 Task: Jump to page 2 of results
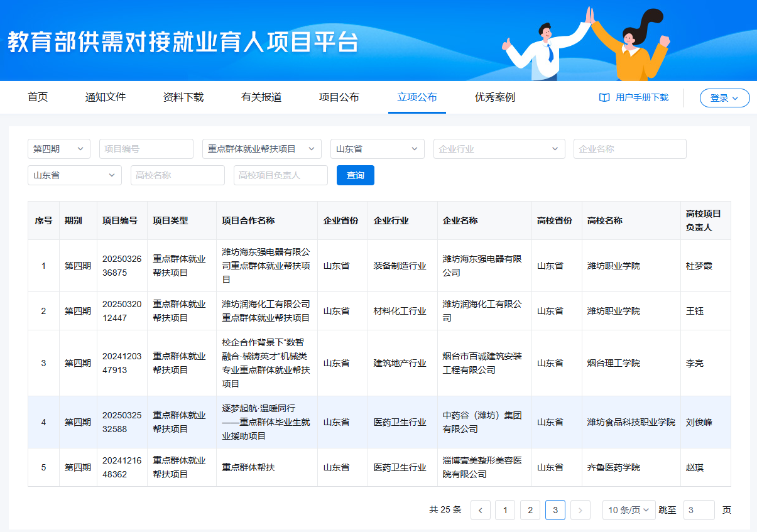pos(530,510)
